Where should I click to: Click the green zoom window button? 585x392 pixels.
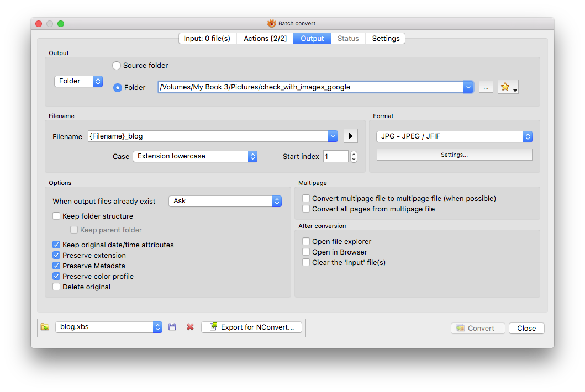[x=61, y=24]
